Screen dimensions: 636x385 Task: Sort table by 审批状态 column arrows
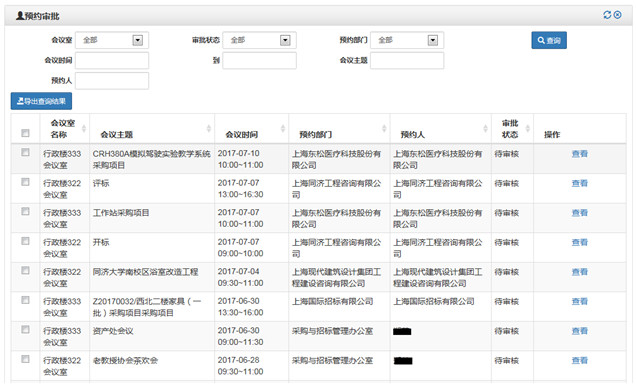point(528,129)
